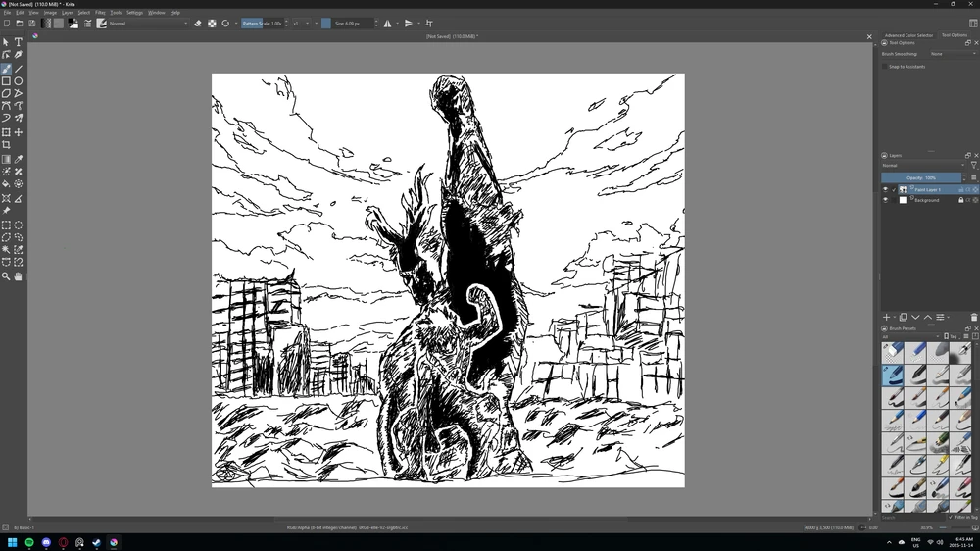Open layer properties button in Layers panel

point(940,318)
